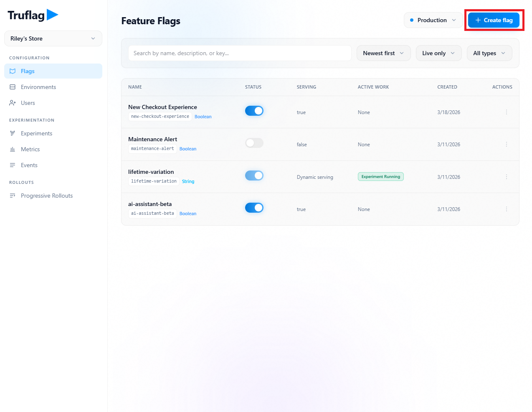The height and width of the screenshot is (412, 532).
Task: Disable the New Checkout Experience flag
Action: pos(254,111)
